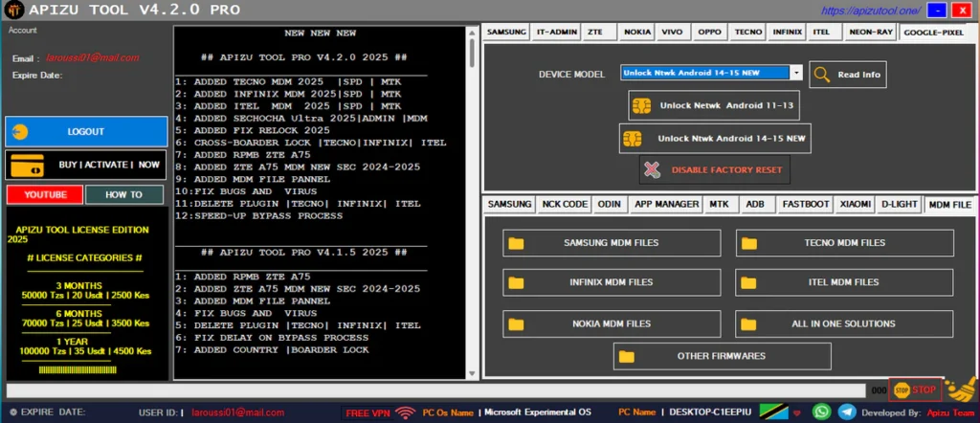Click the Apizu logo in title bar
980x423 pixels.
[x=13, y=10]
